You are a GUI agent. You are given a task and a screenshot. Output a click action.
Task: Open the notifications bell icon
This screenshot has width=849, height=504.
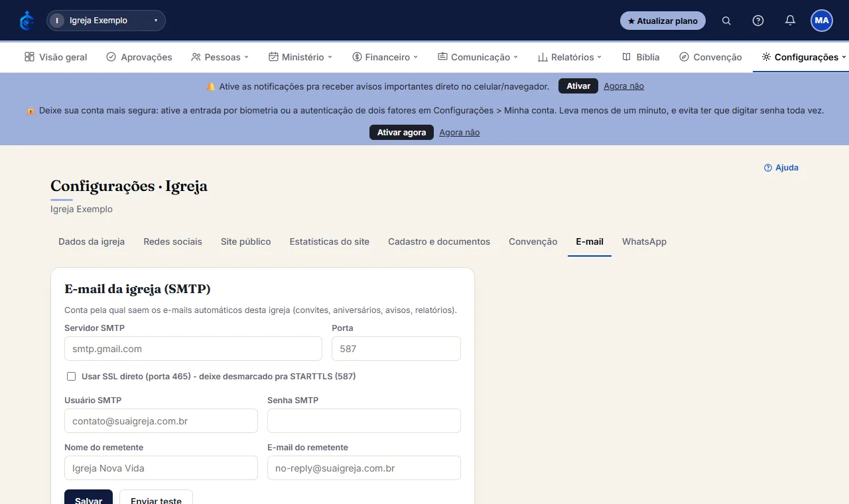790,21
